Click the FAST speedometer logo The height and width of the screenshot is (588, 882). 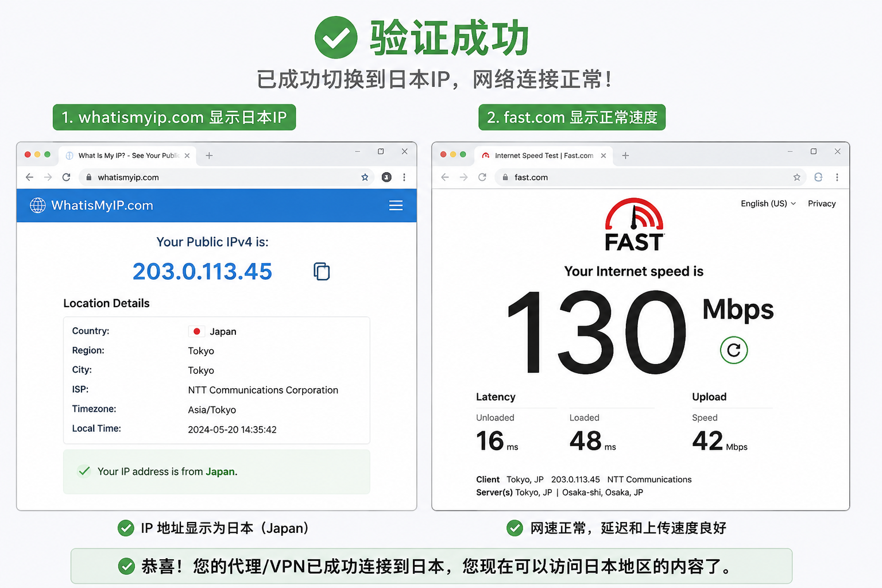[635, 225]
